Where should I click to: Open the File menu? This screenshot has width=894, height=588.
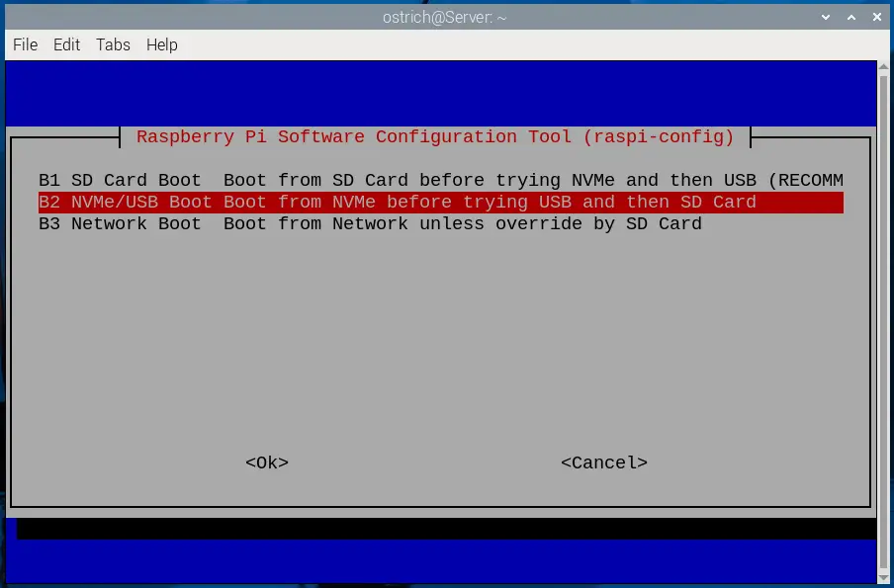[x=25, y=44]
